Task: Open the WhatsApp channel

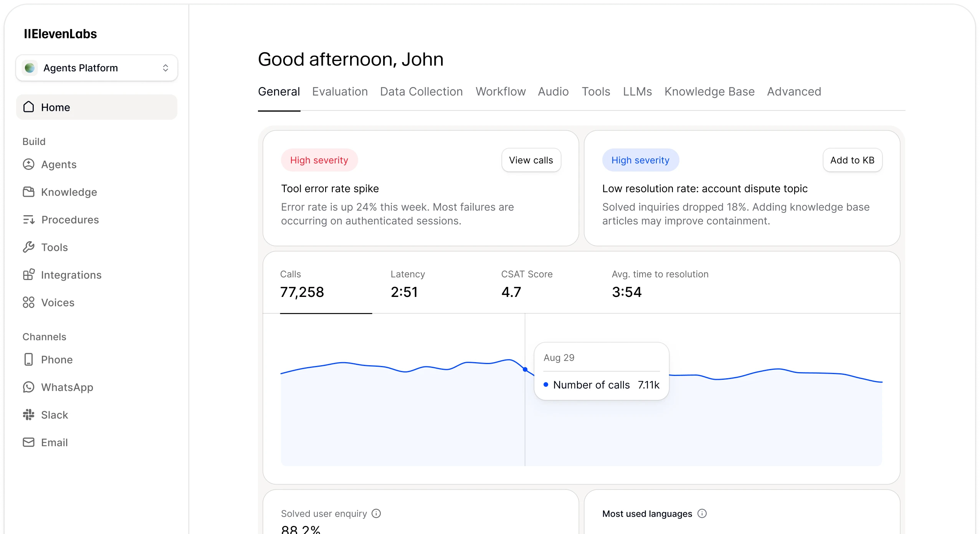Action: (x=97, y=387)
